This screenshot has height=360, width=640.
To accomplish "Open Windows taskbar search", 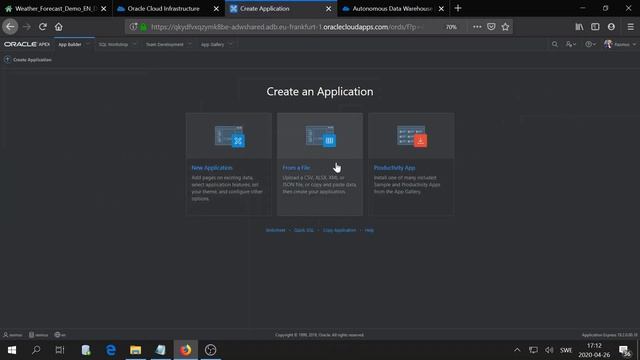I will [36, 350].
